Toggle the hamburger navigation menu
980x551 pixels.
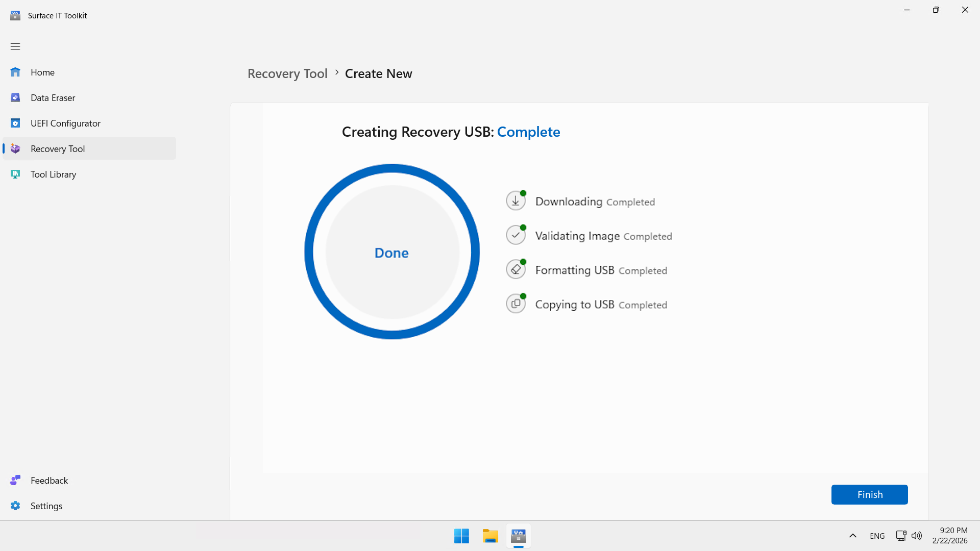pos(15,46)
